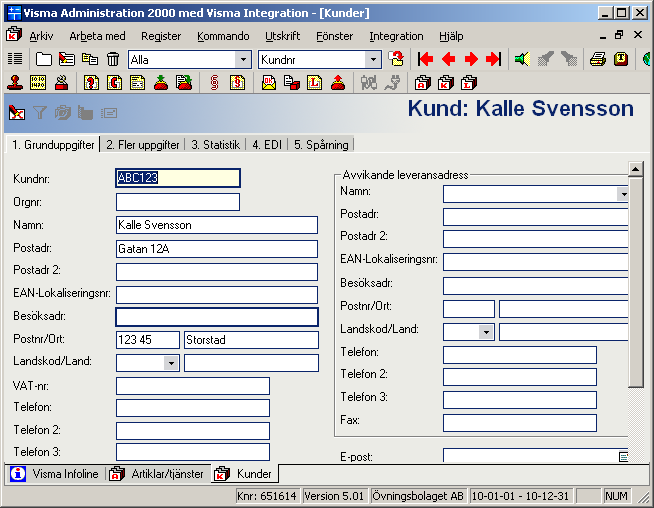The height and width of the screenshot is (508, 654).
Task: Click the printer icon
Action: (598, 59)
